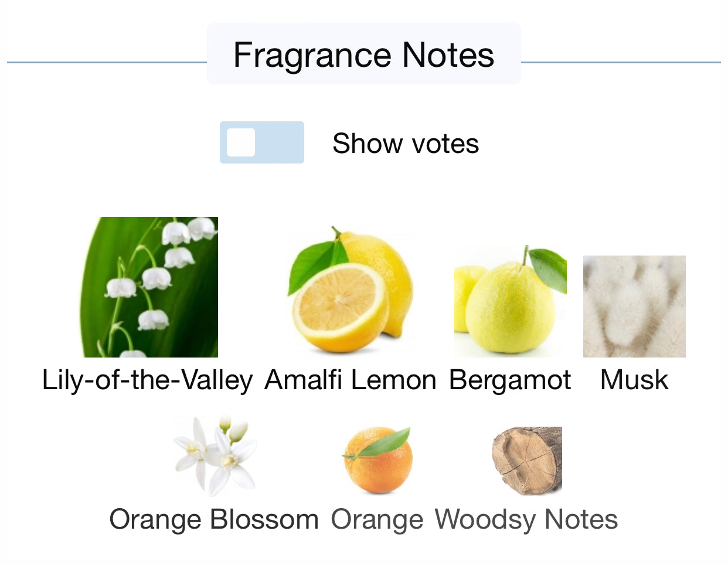Click the Bergamot fruit image
Viewport: 728px width, 565px height.
click(x=510, y=300)
